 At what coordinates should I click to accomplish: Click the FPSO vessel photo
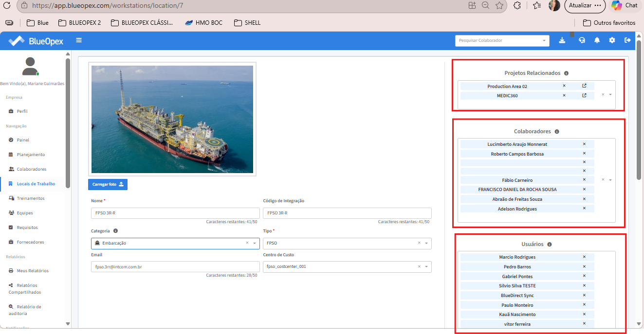click(172, 119)
